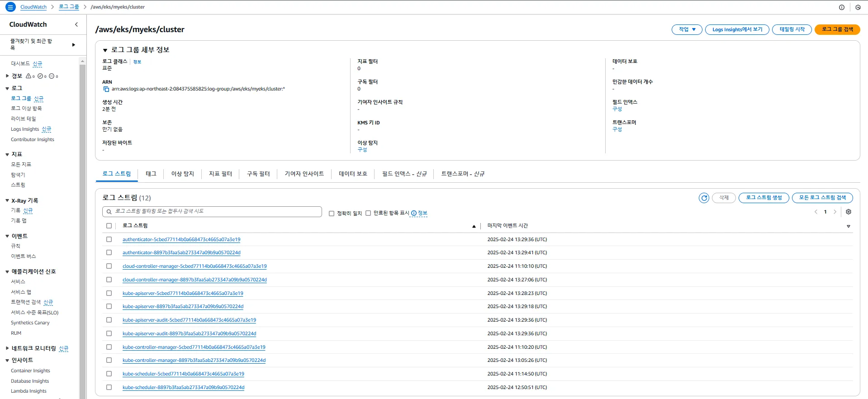This screenshot has height=399, width=868.
Task: Collapse the 이벤트 sidebar section
Action: click(7, 236)
